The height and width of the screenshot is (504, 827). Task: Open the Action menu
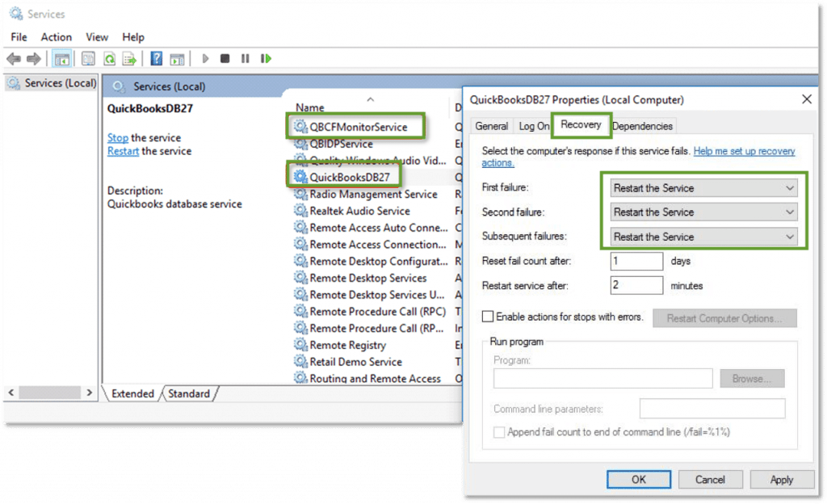(x=57, y=37)
